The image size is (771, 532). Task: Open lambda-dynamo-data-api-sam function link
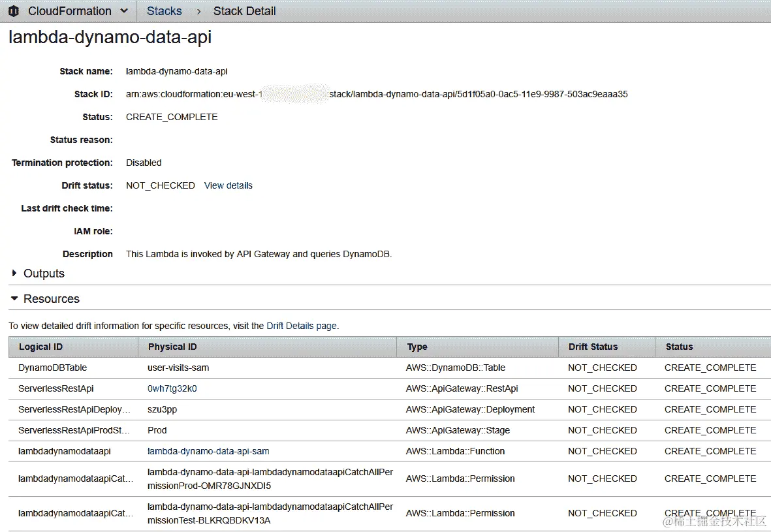pos(208,451)
